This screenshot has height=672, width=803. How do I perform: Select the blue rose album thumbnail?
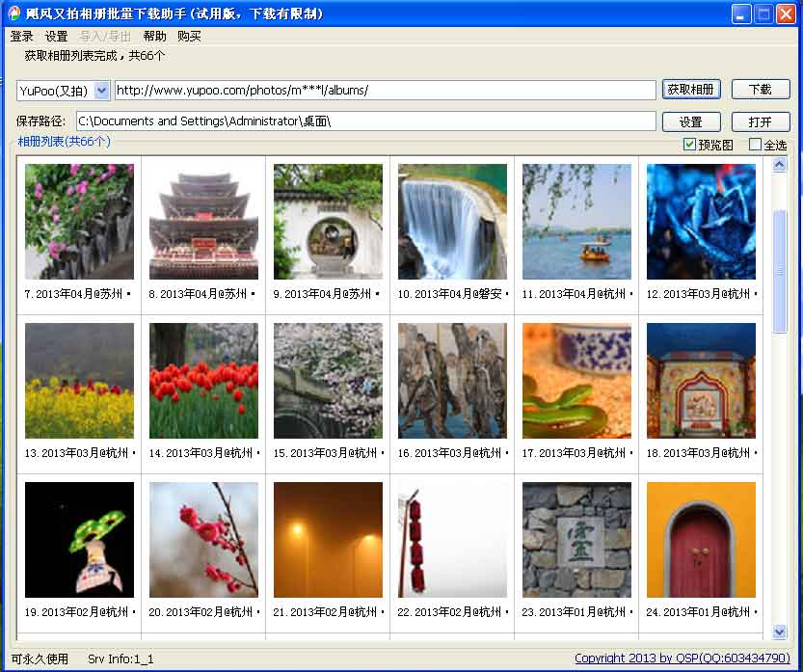pos(701,222)
